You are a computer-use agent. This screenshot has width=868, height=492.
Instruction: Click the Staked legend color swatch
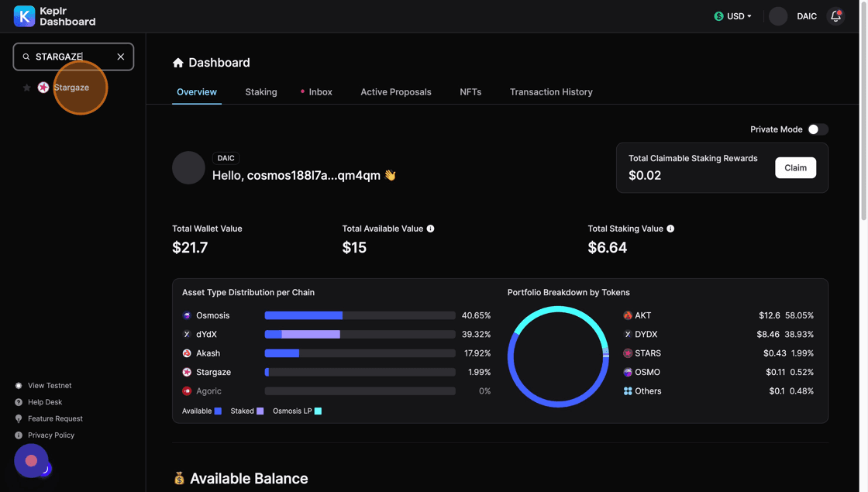coord(260,411)
